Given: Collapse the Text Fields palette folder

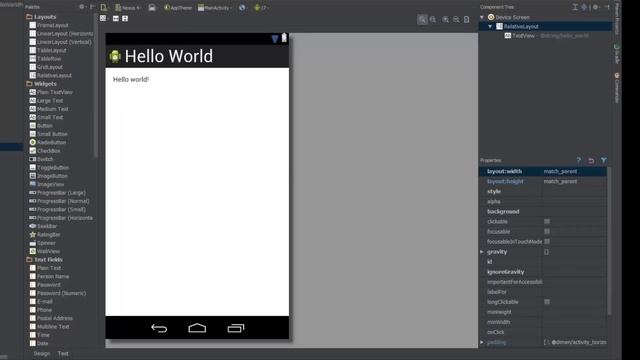Looking at the screenshot, I should click(x=44, y=260).
